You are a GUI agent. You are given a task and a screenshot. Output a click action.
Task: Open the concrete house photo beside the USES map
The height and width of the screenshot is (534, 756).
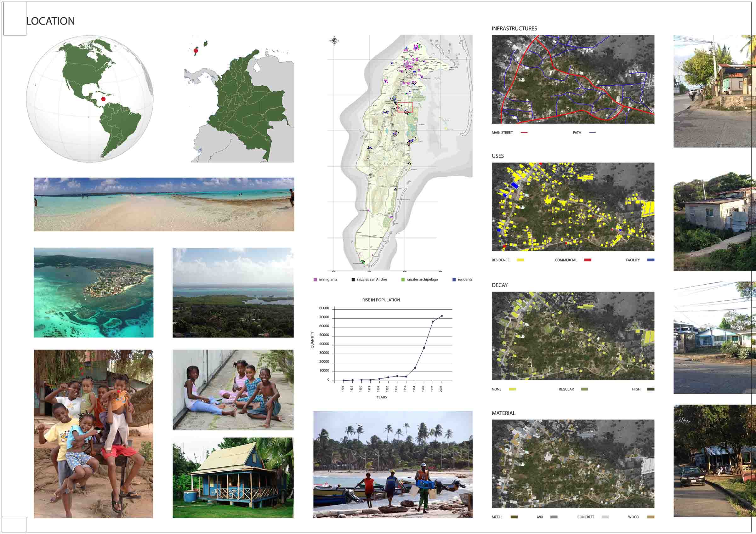[x=714, y=221]
